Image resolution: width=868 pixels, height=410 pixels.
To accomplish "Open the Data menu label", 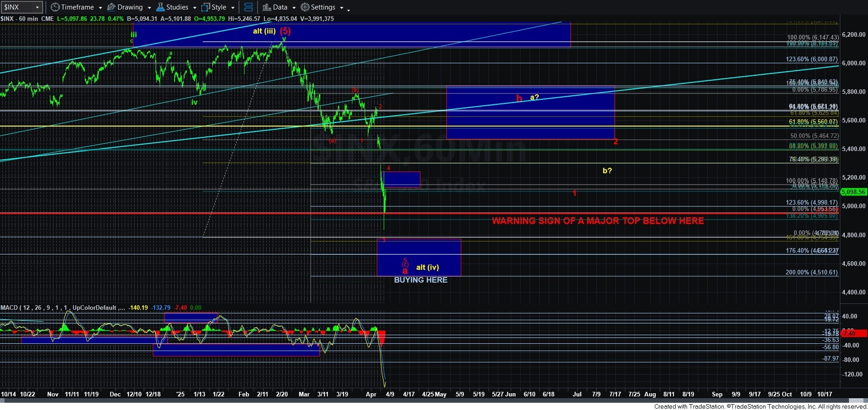I will (280, 7).
